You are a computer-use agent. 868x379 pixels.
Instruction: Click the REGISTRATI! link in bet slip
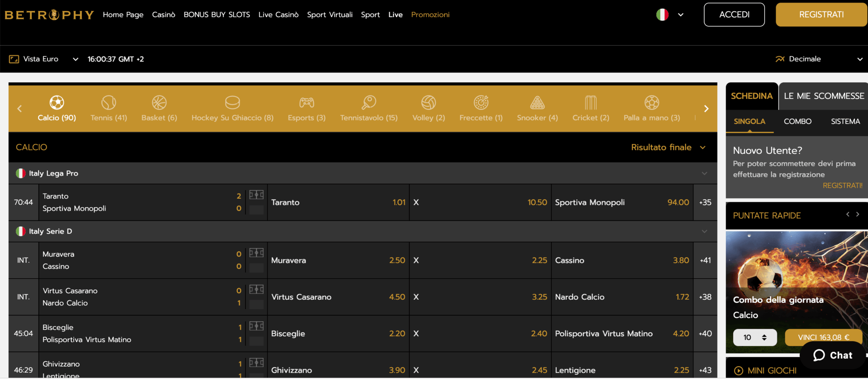tap(843, 185)
